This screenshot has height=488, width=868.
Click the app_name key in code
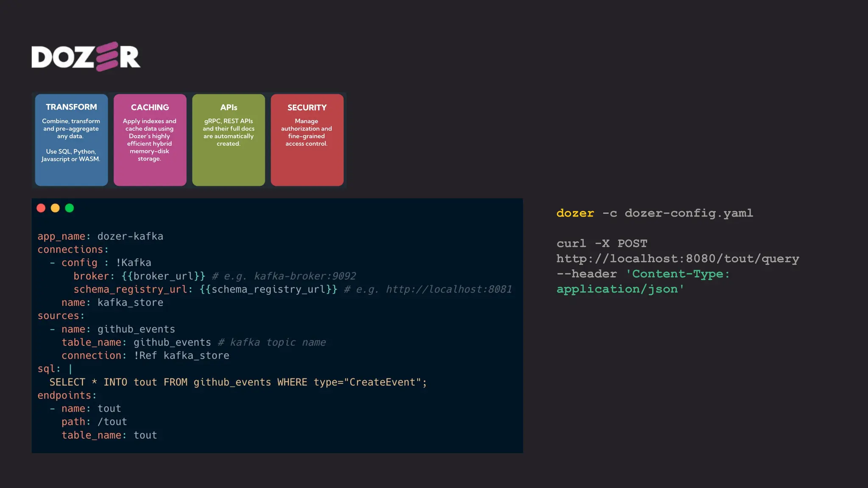61,236
